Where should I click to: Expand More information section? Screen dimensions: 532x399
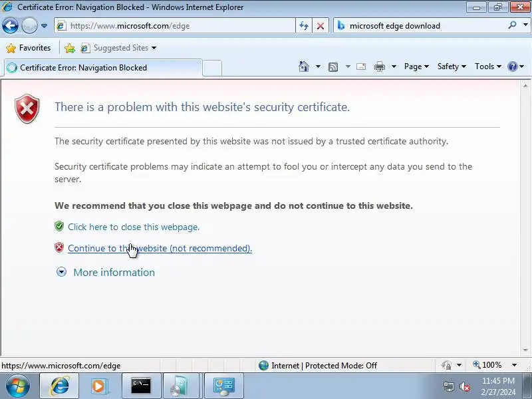click(x=61, y=272)
